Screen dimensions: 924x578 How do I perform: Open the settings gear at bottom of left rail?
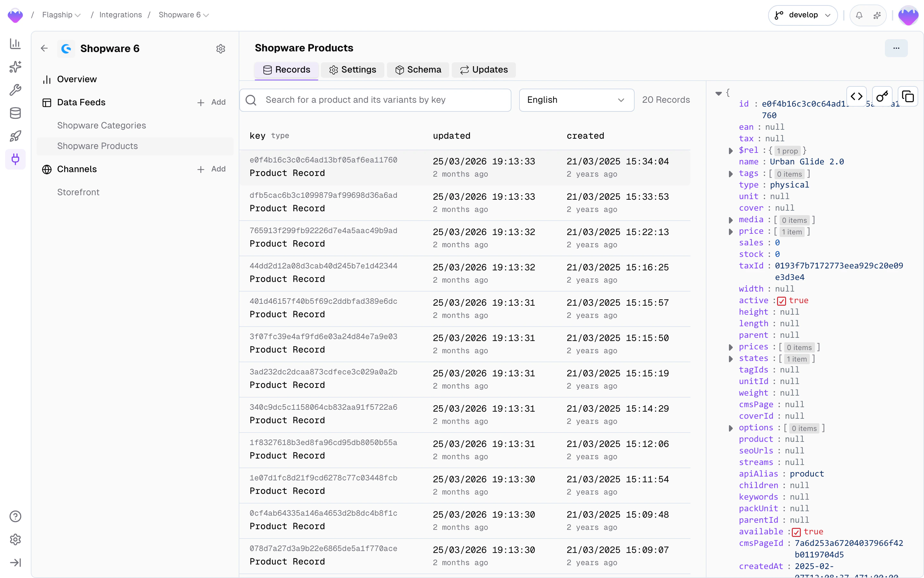(15, 539)
